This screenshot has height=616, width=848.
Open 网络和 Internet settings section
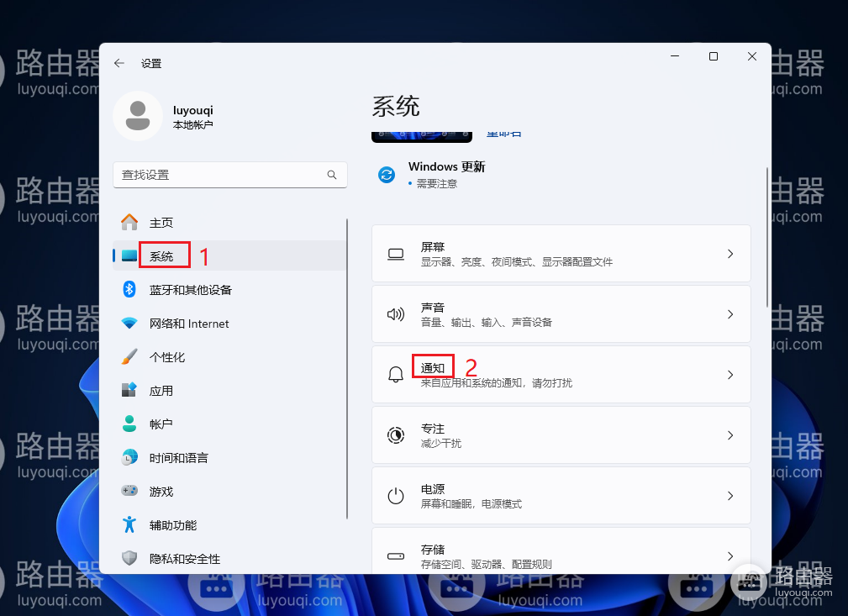[x=229, y=324]
